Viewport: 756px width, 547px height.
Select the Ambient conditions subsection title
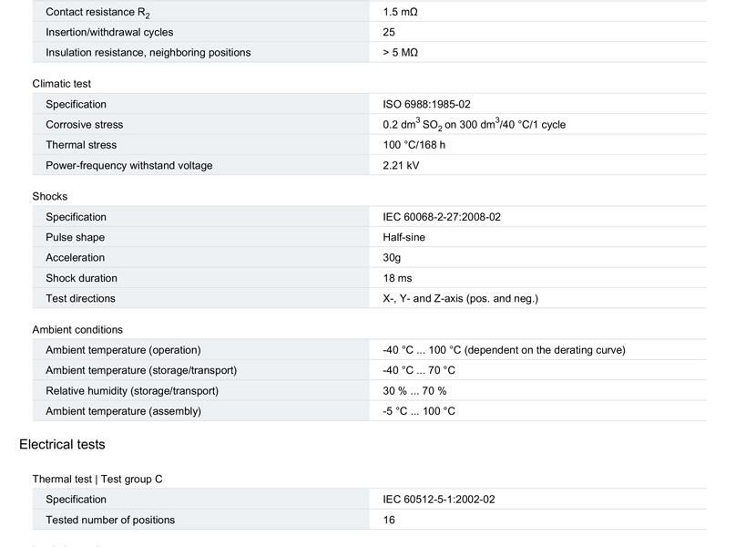77,330
